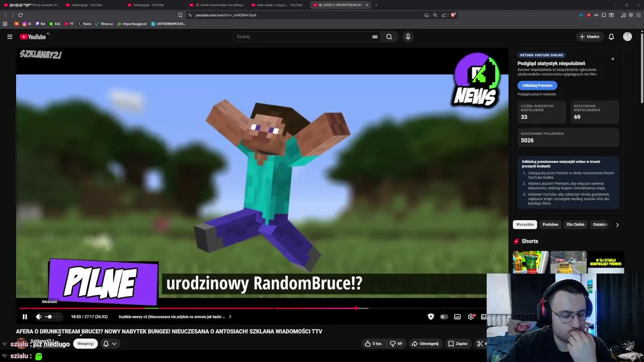The image size is (644, 362).
Task: Expand the chapter title chevron in the player
Action: [x=230, y=317]
